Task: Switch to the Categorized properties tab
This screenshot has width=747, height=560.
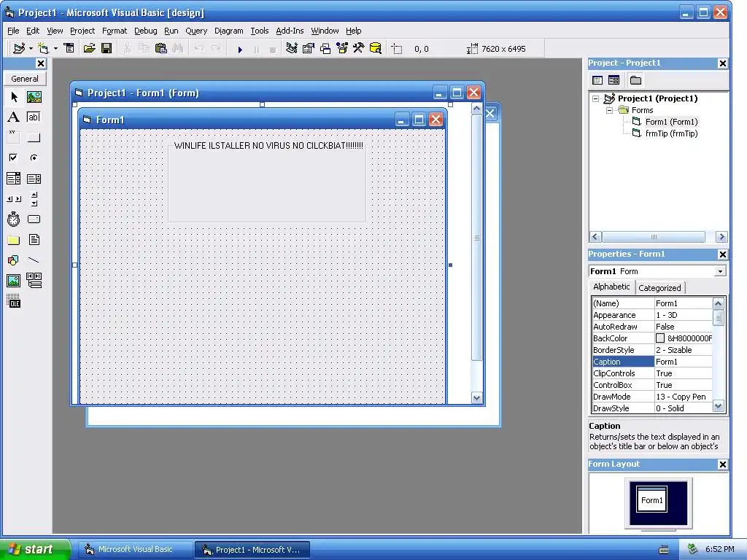Action: [659, 287]
